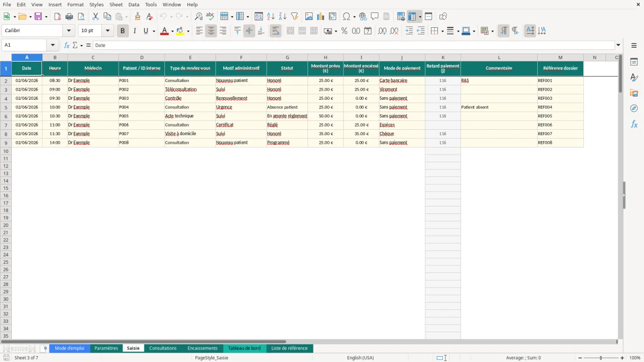Open Find and Replace
The height and width of the screenshot is (362, 644).
[199, 17]
